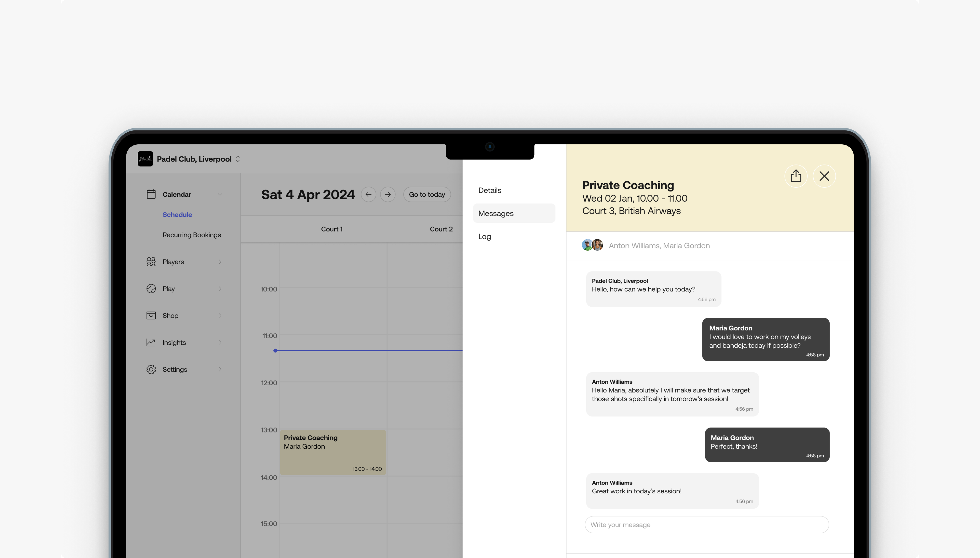
Task: Switch to the Details tab
Action: (x=490, y=190)
